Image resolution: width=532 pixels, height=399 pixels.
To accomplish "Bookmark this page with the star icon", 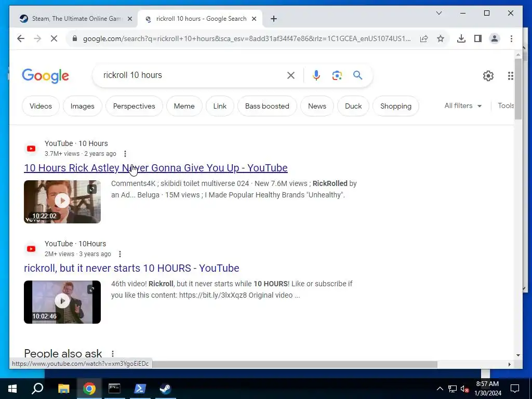I will point(441,38).
